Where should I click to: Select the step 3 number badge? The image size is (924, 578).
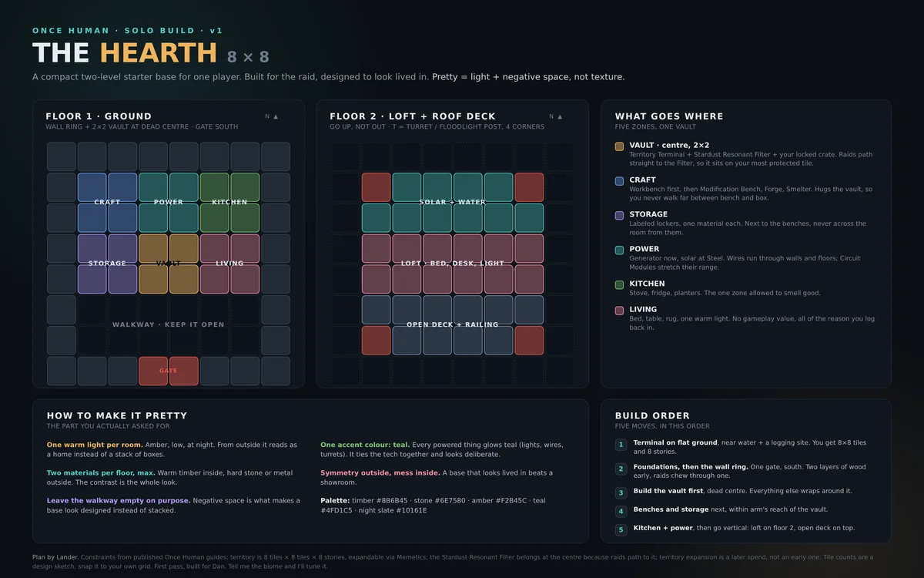coord(621,492)
